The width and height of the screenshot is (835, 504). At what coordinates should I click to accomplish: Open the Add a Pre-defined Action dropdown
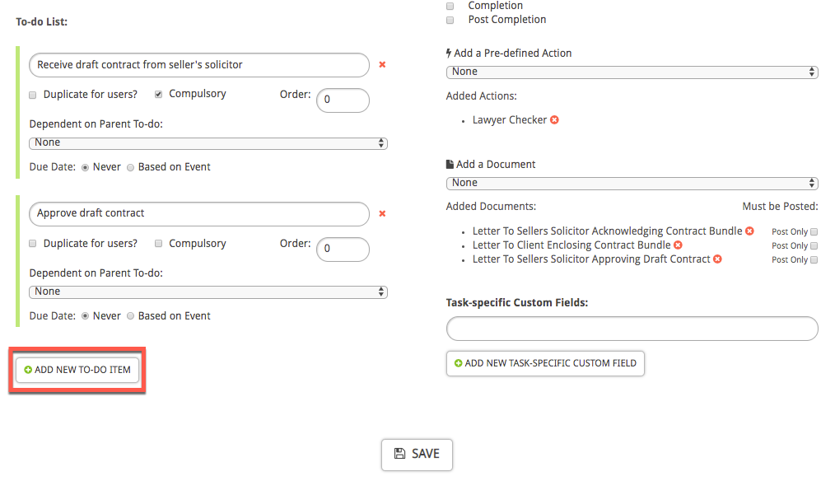coord(631,72)
